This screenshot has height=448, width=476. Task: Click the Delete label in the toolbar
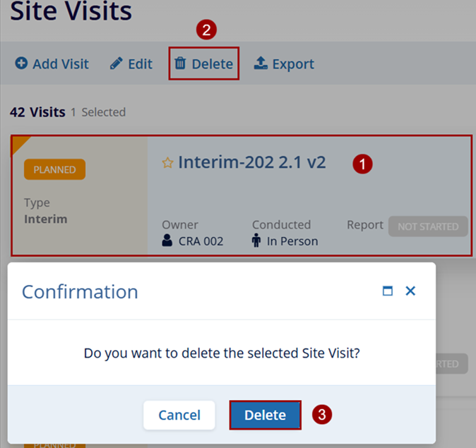(212, 64)
